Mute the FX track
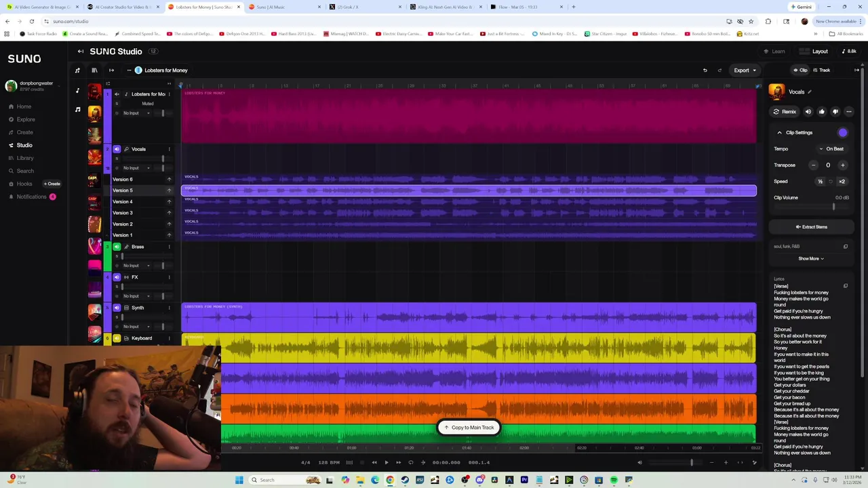Viewport: 868px width, 488px height. (117, 277)
